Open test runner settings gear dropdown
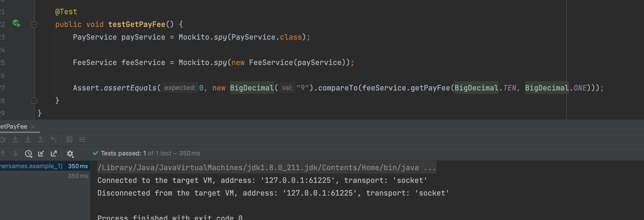The height and width of the screenshot is (220, 644). pos(70,154)
